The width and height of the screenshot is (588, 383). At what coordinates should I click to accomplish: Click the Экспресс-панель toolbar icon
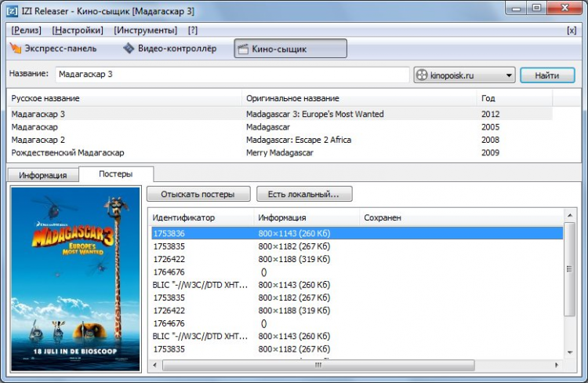coord(16,48)
